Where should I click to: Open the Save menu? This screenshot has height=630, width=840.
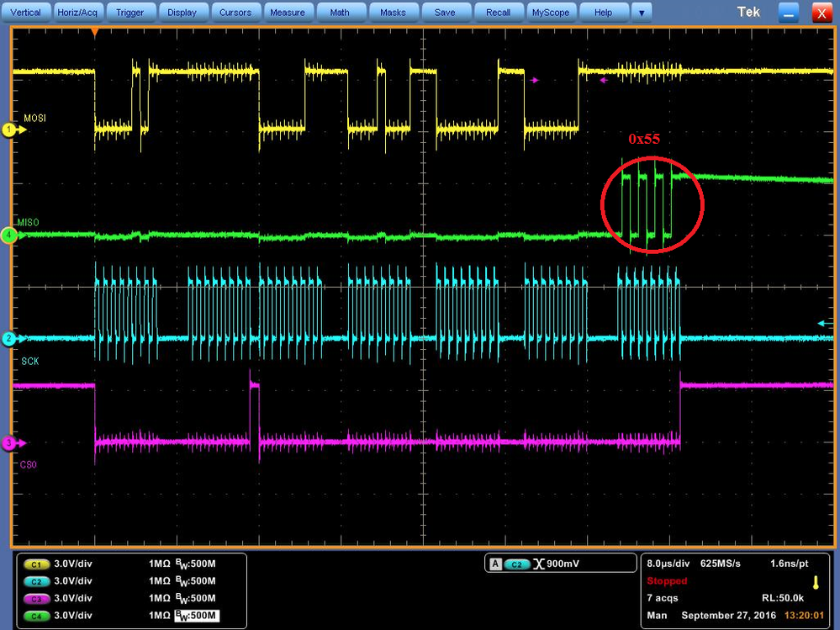click(445, 13)
